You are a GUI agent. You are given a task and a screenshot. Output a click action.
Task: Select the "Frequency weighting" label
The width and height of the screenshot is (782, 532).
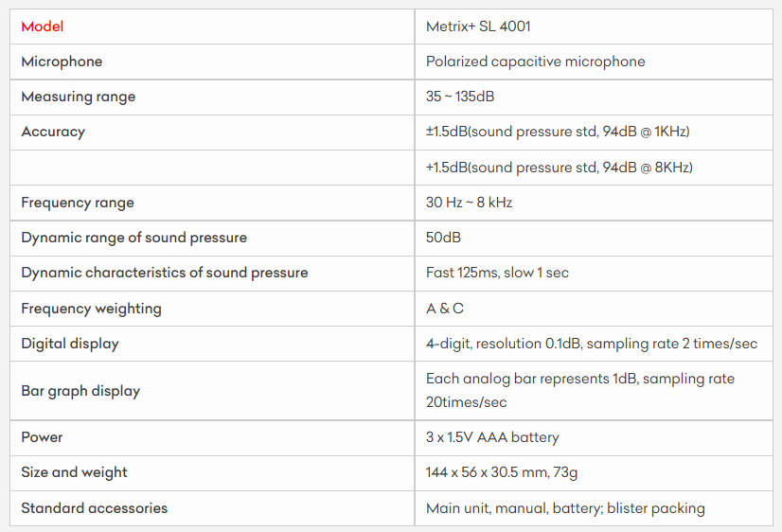(91, 309)
